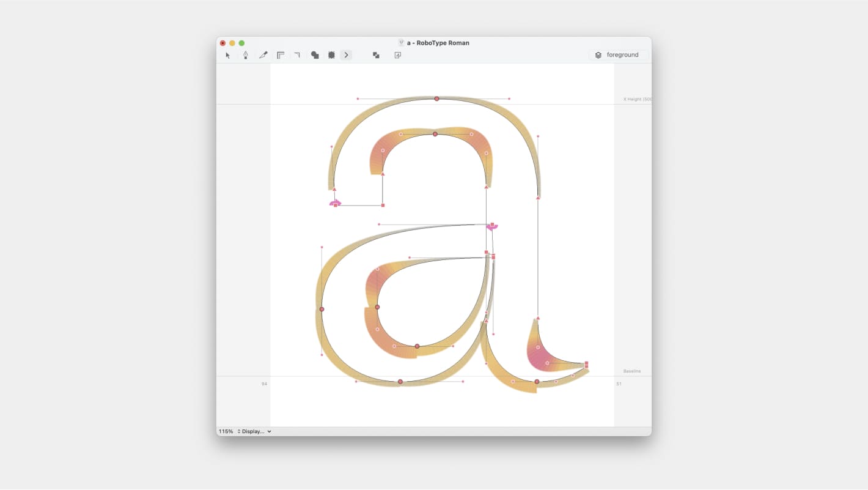Click the Baseline guideline label
The image size is (868, 490).
[631, 371]
